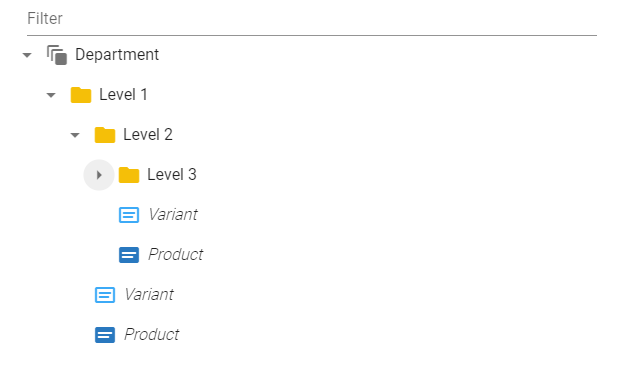
Task: Click the outlined Variant icon sibling of Level 2
Action: (105, 295)
